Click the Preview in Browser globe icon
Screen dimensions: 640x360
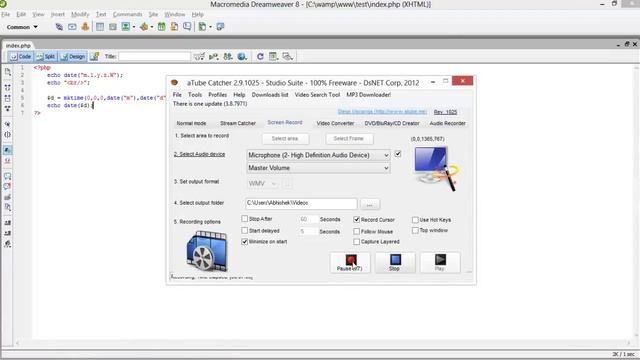point(242,57)
